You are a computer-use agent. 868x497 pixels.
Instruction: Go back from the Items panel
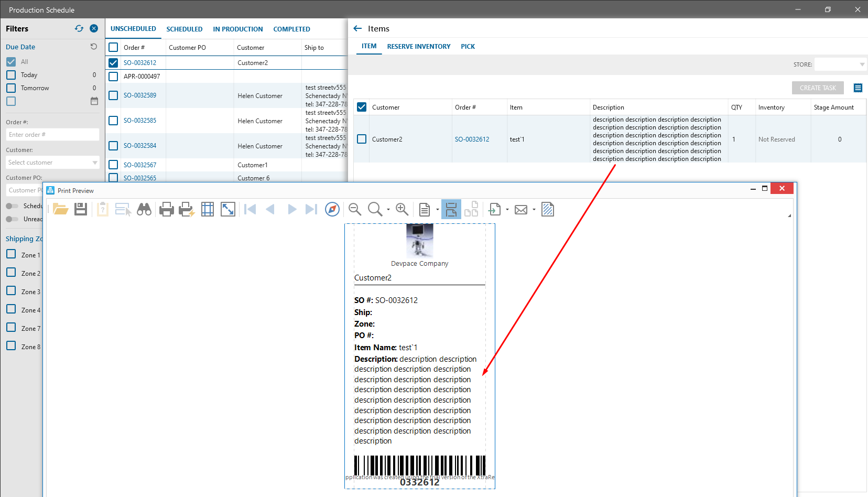click(x=357, y=28)
